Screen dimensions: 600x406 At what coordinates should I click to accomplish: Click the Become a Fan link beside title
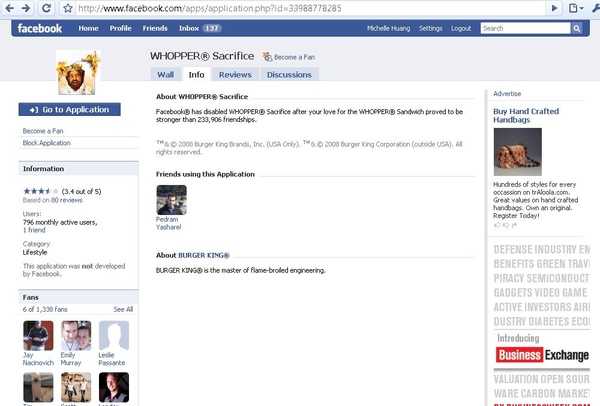tap(294, 57)
